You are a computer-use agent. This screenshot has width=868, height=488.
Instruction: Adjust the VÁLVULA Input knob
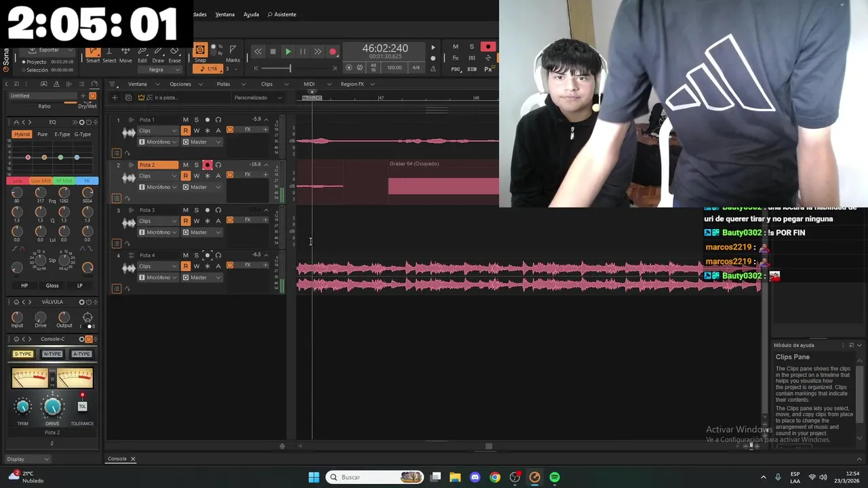coord(17,317)
